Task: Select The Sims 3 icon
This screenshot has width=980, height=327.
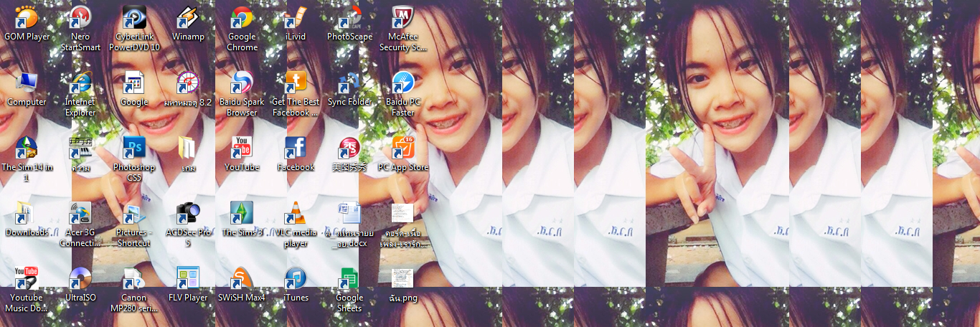Action: click(x=242, y=213)
